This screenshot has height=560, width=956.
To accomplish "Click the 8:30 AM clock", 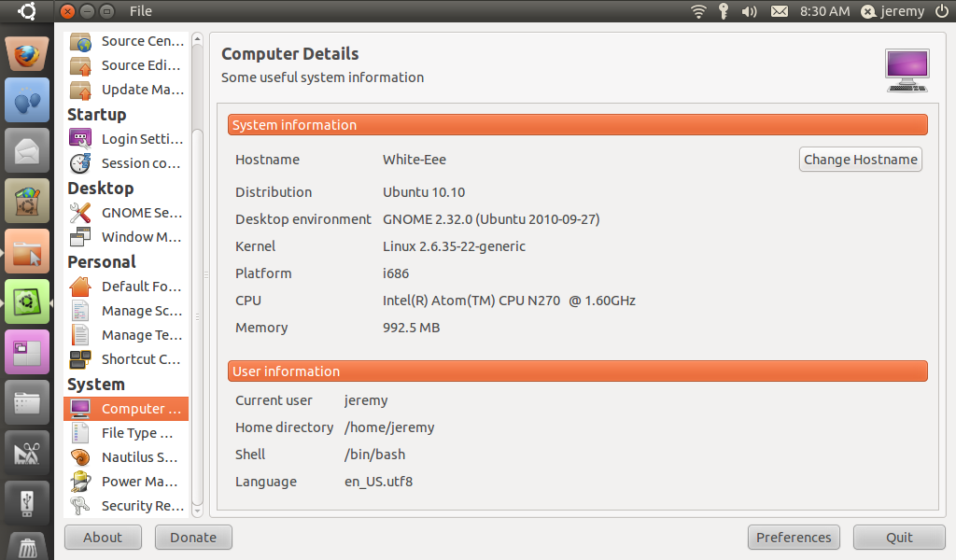I will coord(824,11).
